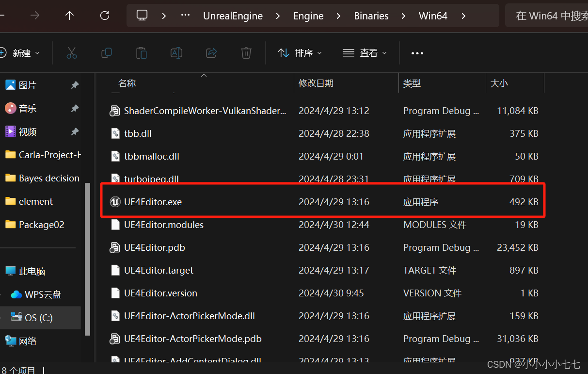Click the Rename icon in toolbar
This screenshot has height=374, width=588.
click(x=176, y=53)
